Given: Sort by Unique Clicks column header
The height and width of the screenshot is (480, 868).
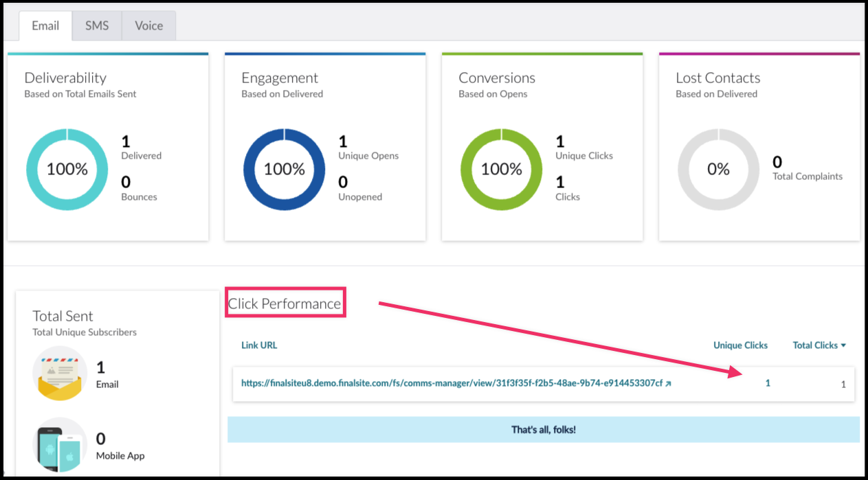Looking at the screenshot, I should pos(740,345).
